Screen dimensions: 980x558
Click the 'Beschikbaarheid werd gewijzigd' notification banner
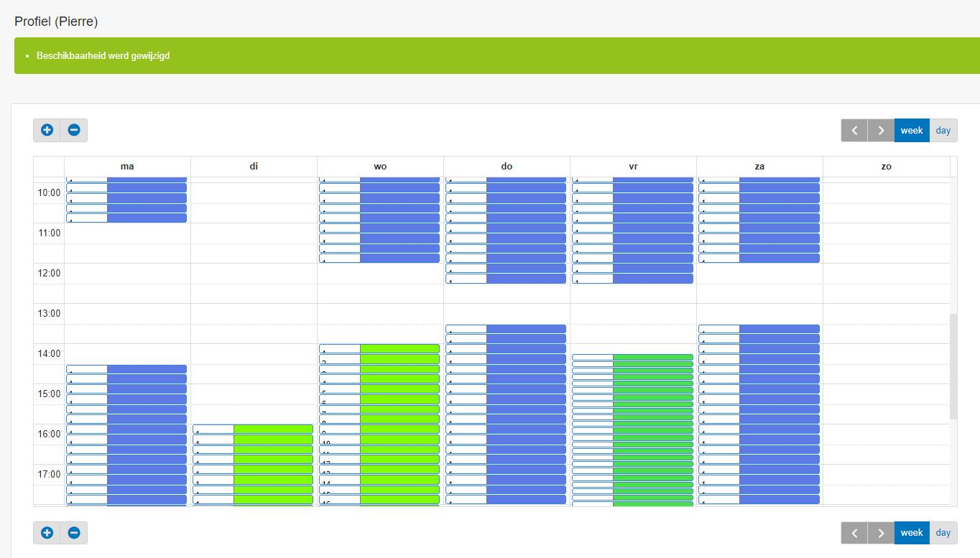point(496,56)
